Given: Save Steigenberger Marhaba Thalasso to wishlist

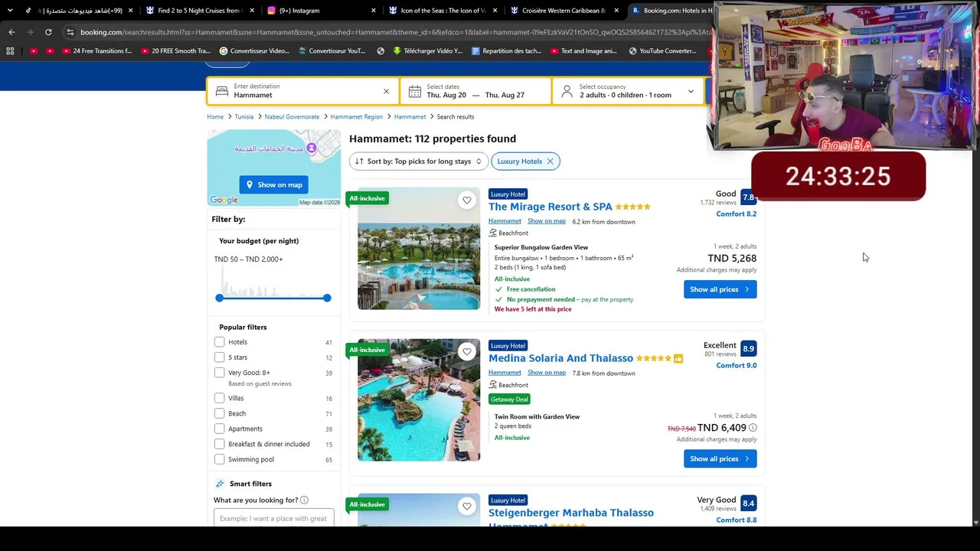Looking at the screenshot, I should 467,506.
